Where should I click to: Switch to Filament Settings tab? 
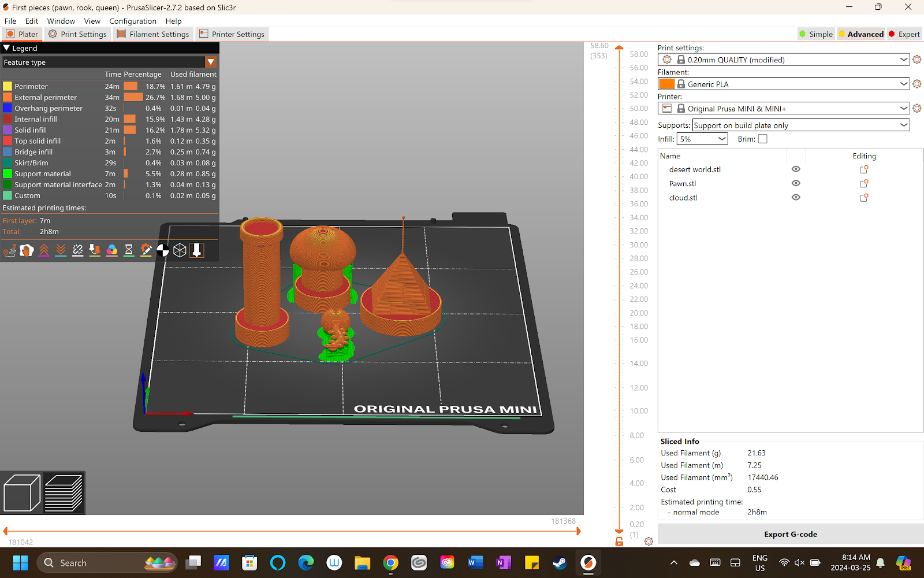coord(153,34)
